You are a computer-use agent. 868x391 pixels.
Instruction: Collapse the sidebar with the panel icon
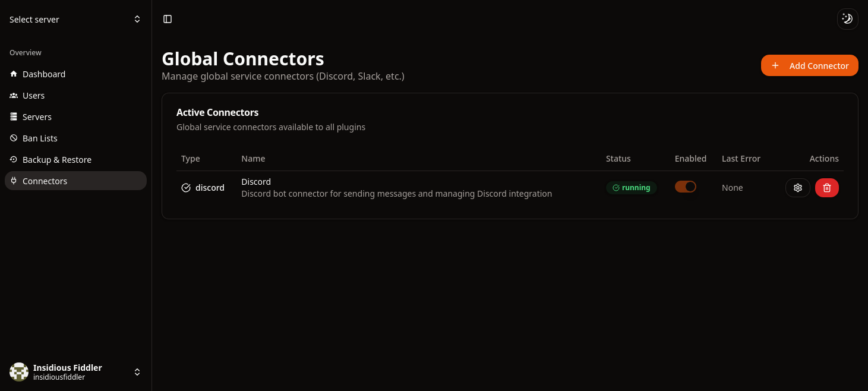tap(167, 18)
